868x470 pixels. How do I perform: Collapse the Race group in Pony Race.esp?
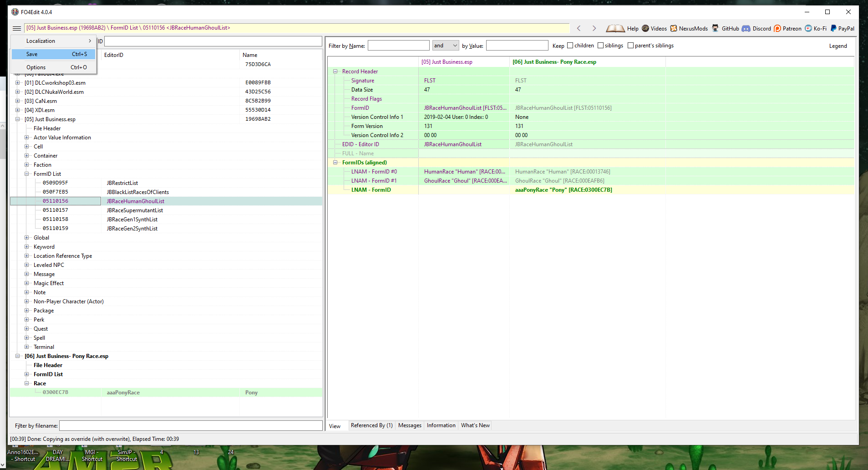[27, 383]
